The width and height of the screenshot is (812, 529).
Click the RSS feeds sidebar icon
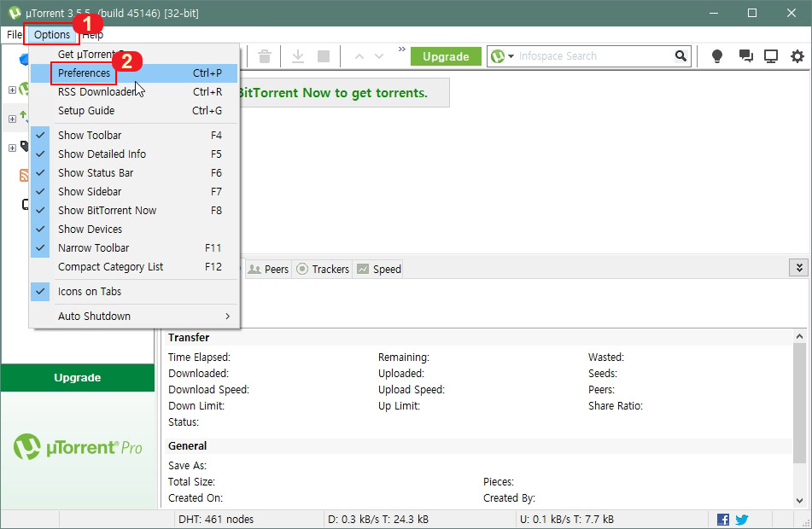(x=24, y=175)
